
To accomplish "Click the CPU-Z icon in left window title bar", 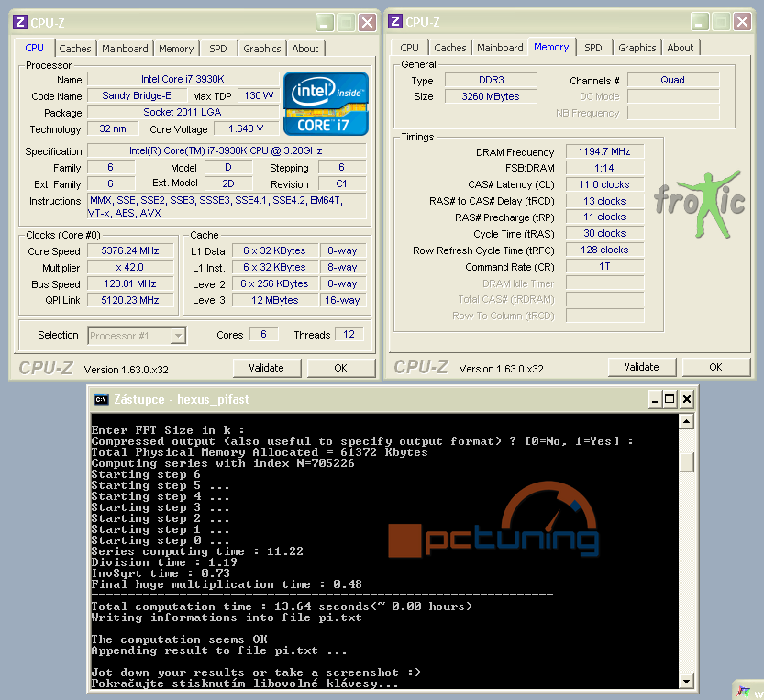I will click(x=20, y=22).
